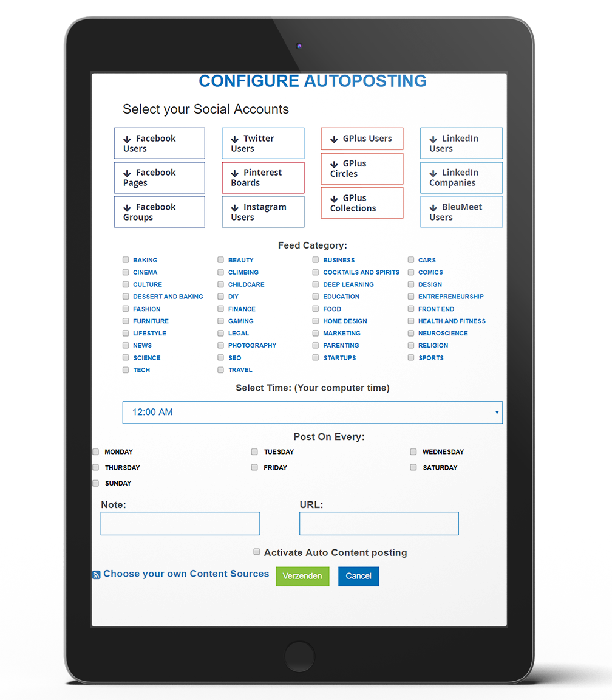
Task: Click the down arrow icon in GPlus Users
Action: point(334,139)
